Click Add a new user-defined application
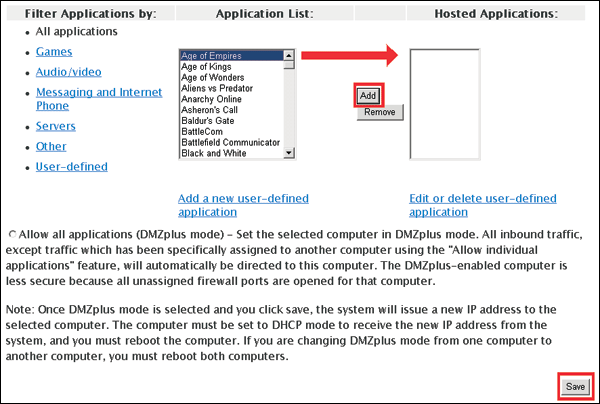The image size is (600, 404). pyautogui.click(x=243, y=205)
